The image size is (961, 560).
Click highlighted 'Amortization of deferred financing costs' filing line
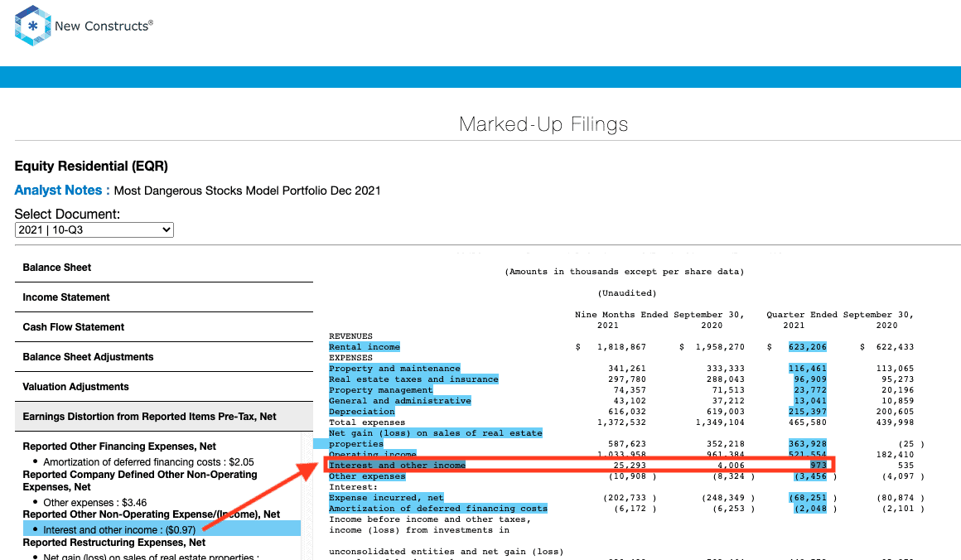[438, 509]
